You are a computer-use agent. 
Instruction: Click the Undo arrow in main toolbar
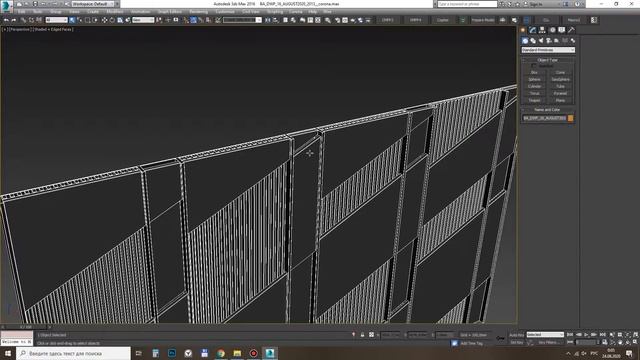6,20
